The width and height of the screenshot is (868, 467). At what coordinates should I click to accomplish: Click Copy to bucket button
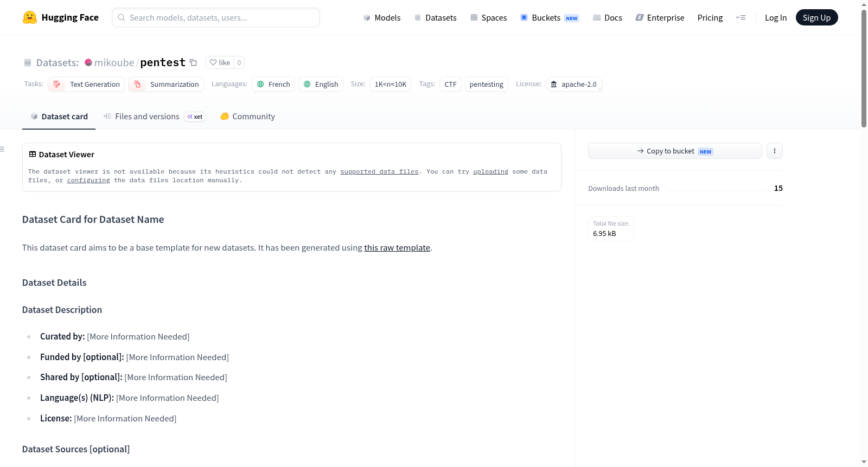click(675, 151)
